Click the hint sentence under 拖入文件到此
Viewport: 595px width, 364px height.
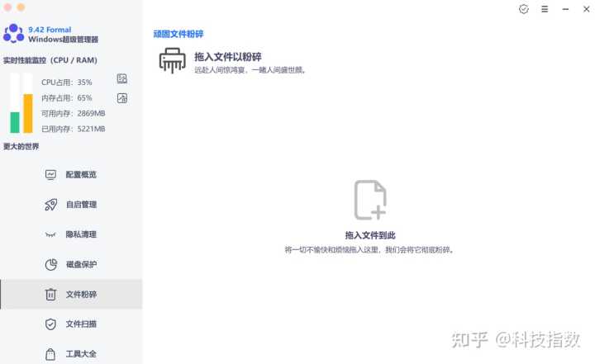(x=369, y=250)
